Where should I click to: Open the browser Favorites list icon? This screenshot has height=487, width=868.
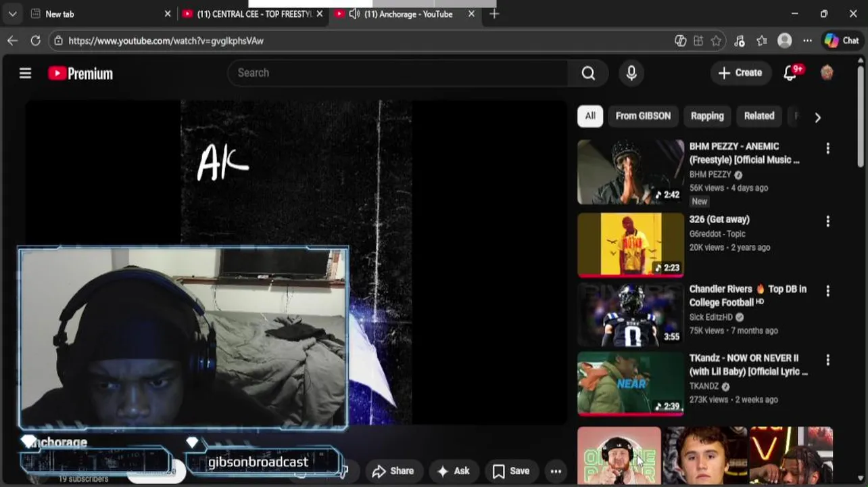tap(762, 41)
